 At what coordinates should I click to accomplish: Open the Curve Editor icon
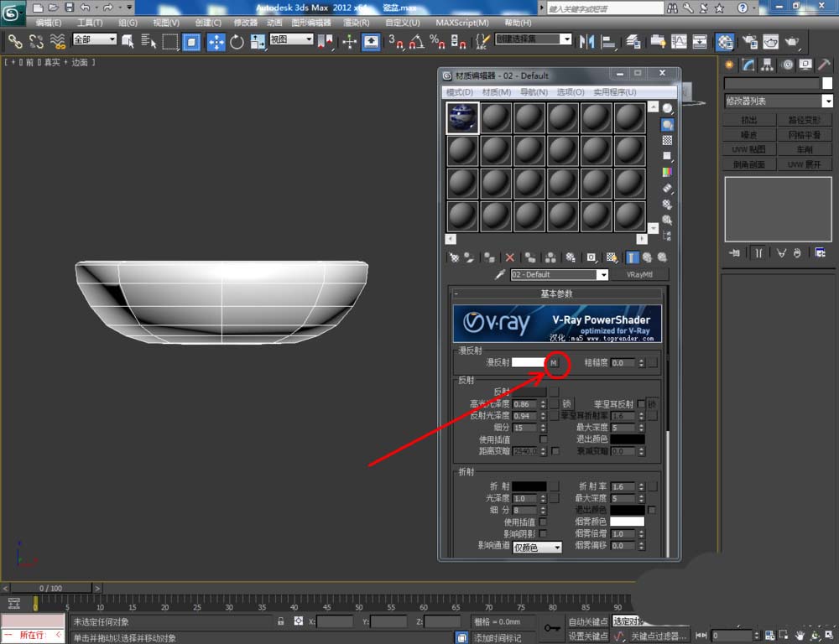679,42
